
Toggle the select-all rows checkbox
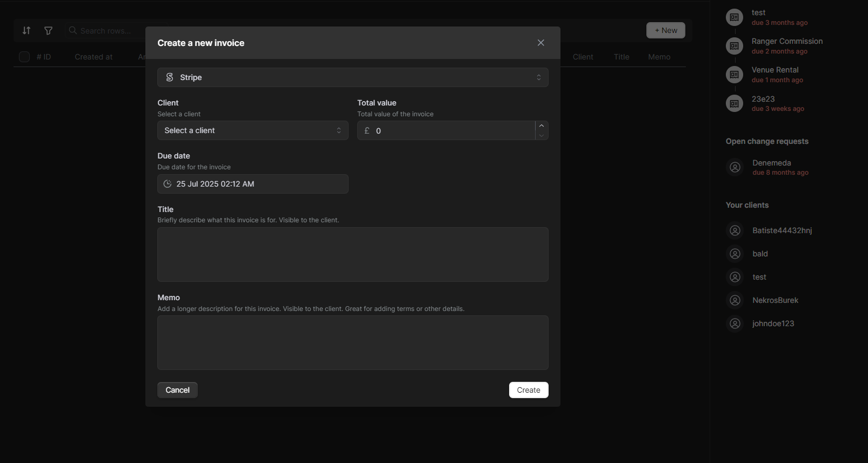click(x=24, y=57)
